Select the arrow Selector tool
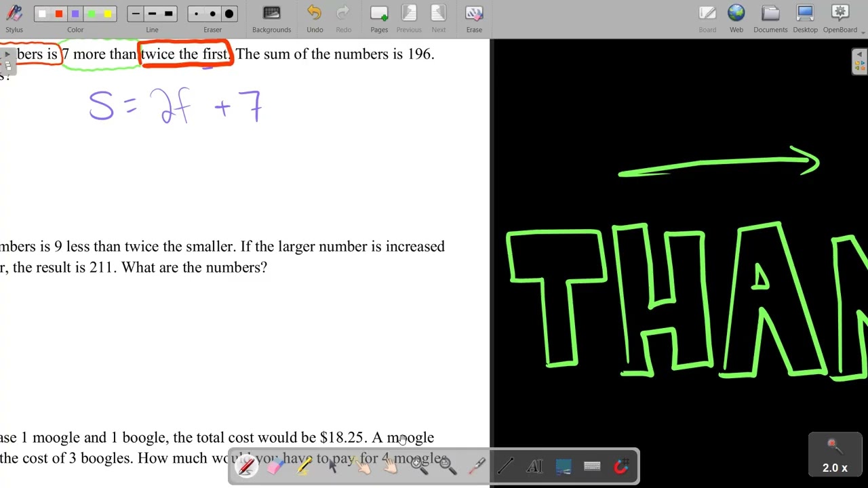 point(333,466)
